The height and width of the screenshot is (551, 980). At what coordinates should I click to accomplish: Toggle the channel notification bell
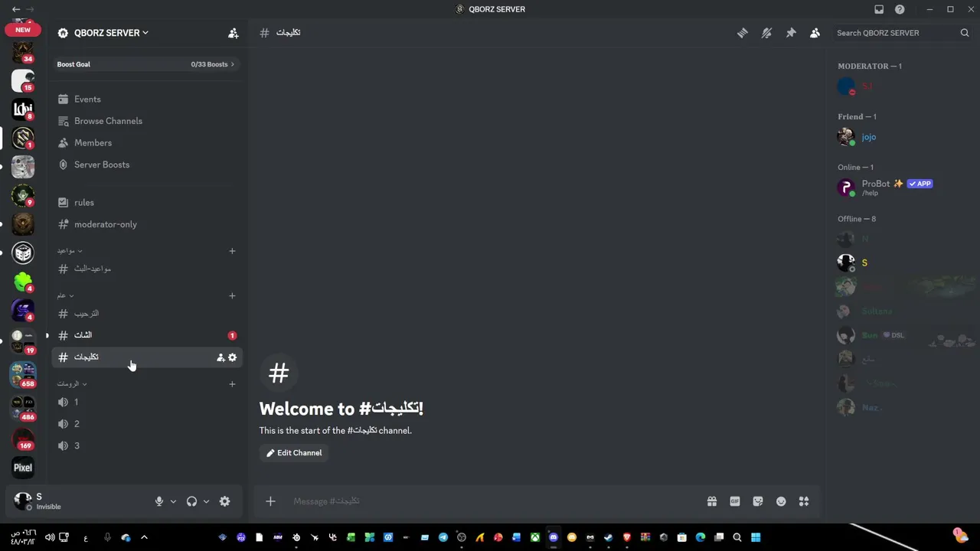pos(766,33)
